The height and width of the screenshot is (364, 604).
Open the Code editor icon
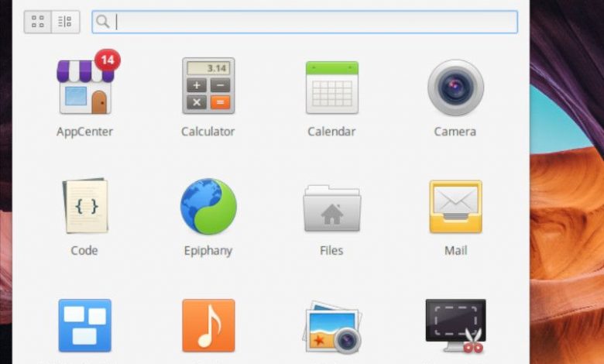coord(85,206)
